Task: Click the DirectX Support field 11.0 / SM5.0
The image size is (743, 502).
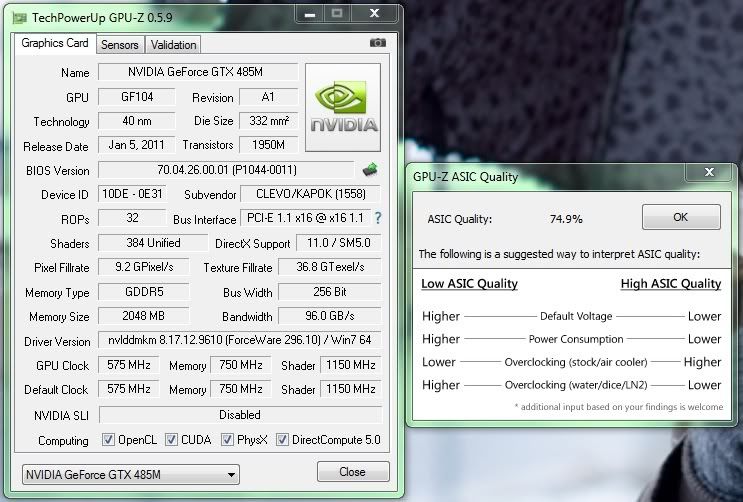Action: pyautogui.click(x=338, y=243)
